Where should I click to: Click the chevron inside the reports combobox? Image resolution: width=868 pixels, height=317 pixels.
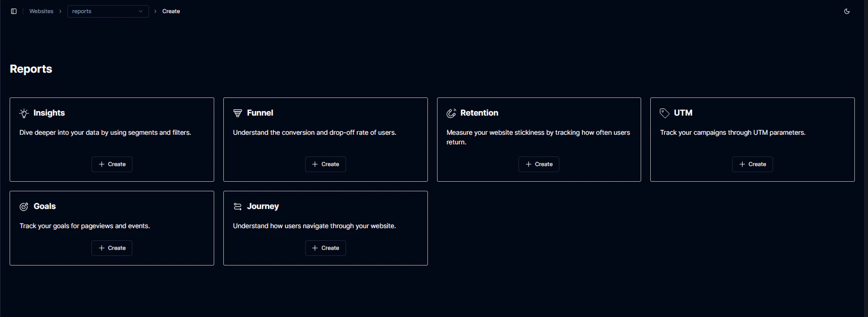140,11
